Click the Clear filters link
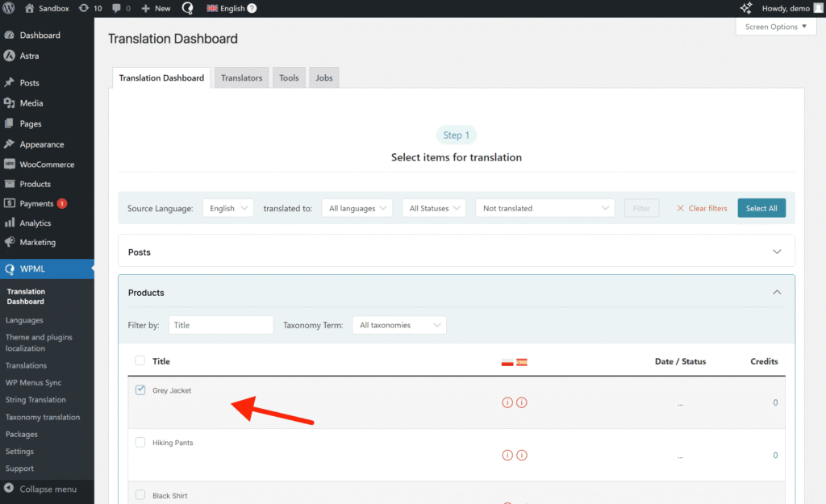Viewport: 826px width, 504px height. pos(702,208)
